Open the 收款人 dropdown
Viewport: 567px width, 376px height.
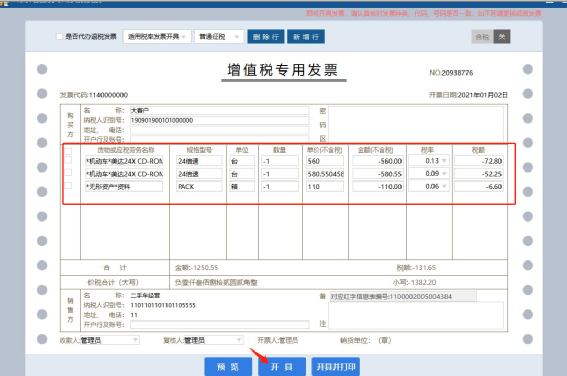coord(110,340)
